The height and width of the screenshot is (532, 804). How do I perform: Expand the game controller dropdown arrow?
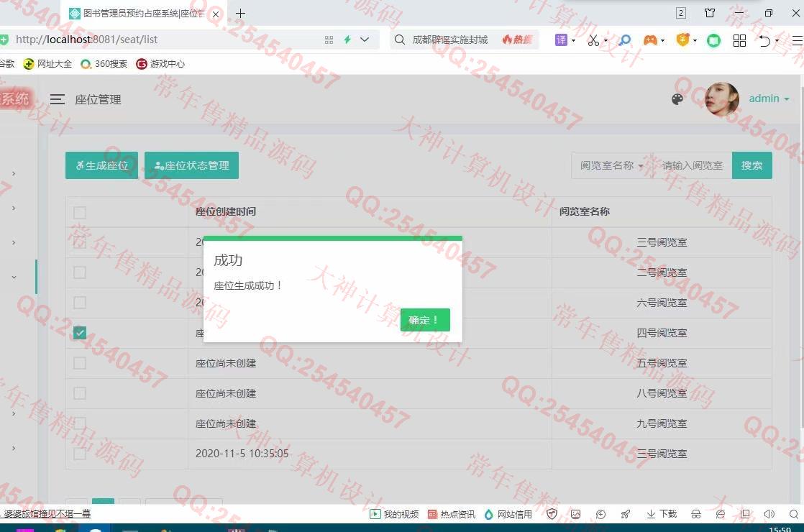(663, 40)
